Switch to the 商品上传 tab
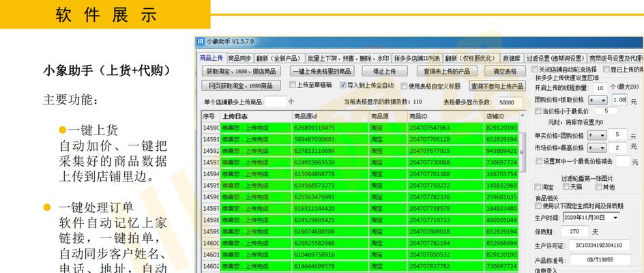The width and height of the screenshot is (644, 273). [x=211, y=58]
